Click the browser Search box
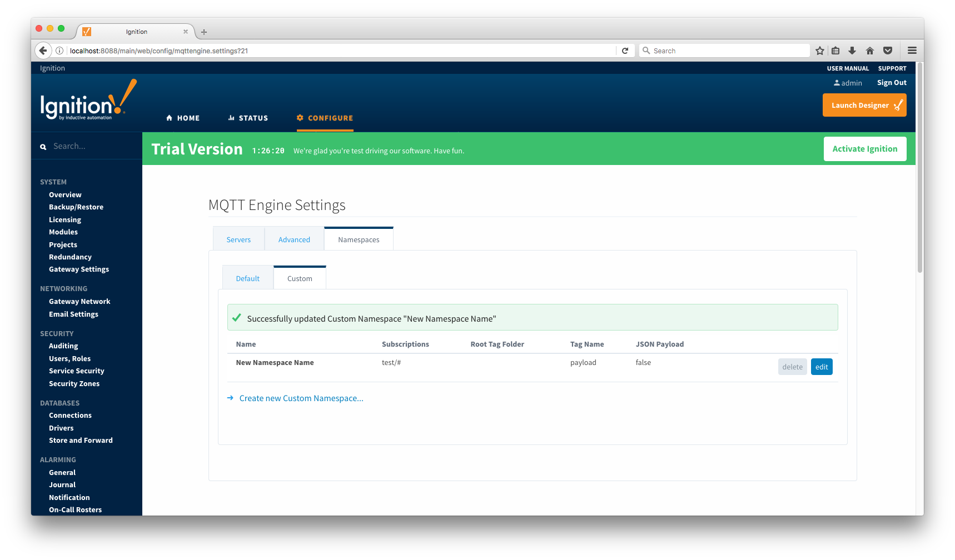Viewport: 955px width, 560px height. click(724, 51)
